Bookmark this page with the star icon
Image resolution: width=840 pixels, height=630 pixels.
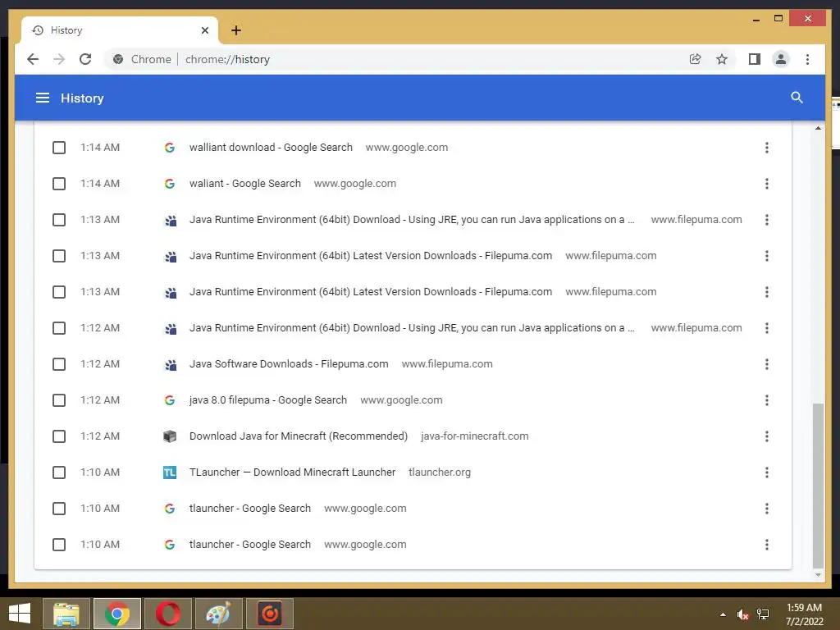[x=722, y=59]
